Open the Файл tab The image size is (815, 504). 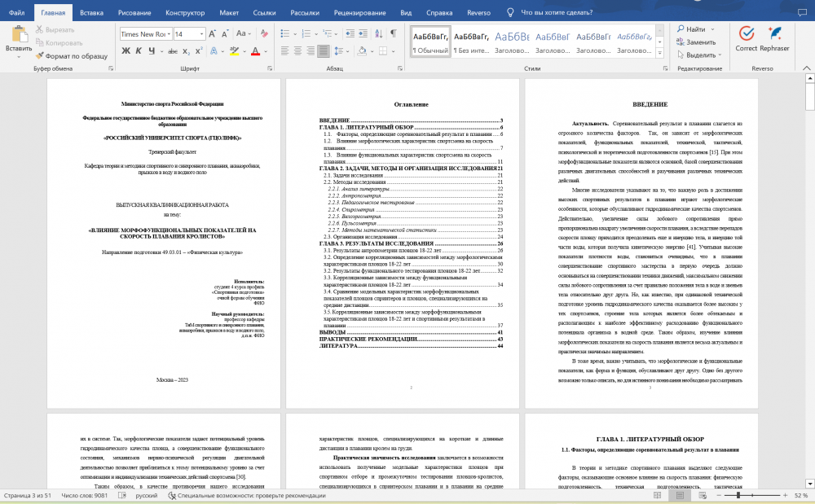16,12
